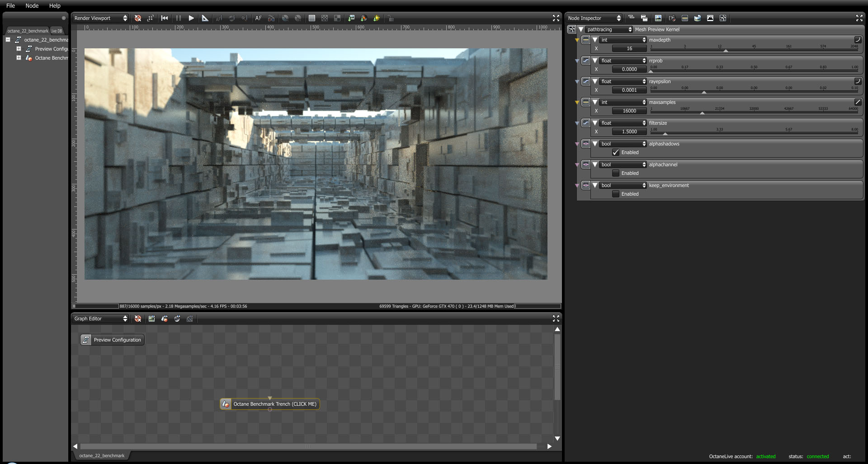Viewport: 868px width, 464px height.
Task: Click the rayepsilon value field 0.0001
Action: point(629,90)
